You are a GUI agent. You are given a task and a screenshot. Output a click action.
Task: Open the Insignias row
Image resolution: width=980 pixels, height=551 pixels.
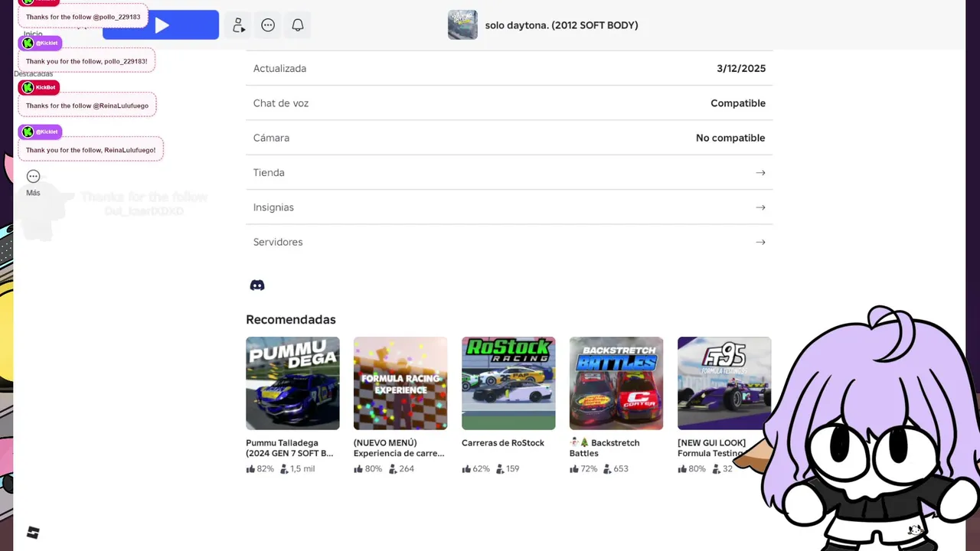tap(509, 207)
